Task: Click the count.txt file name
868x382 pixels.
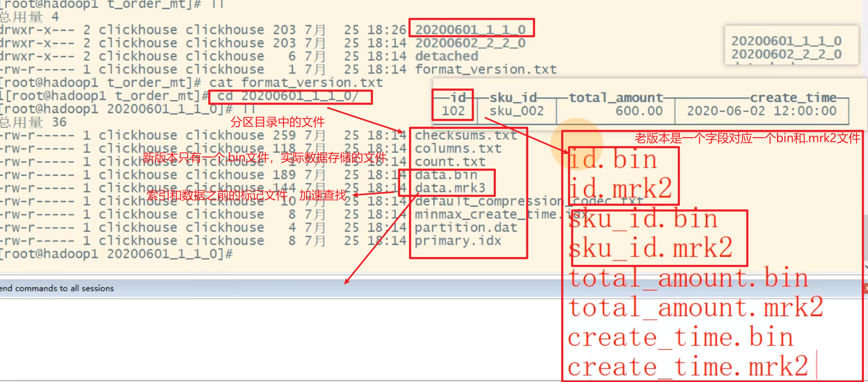Action: point(450,162)
